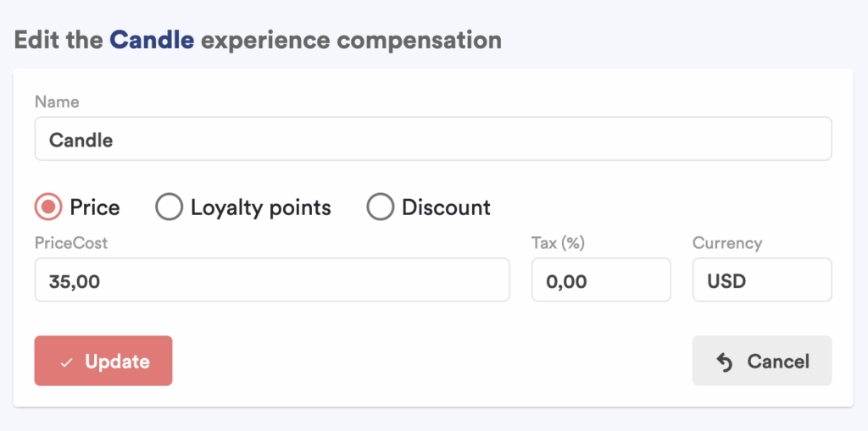Open the Currency field showing USD

coord(761,280)
